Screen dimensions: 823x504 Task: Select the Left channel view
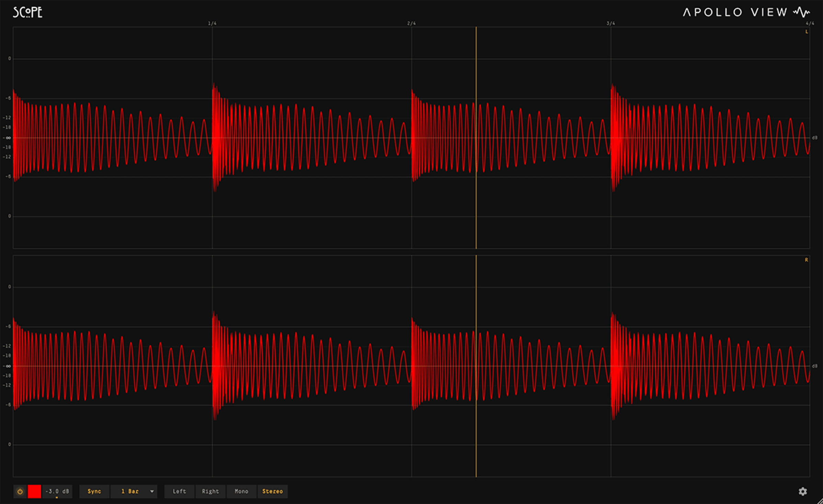click(x=179, y=491)
